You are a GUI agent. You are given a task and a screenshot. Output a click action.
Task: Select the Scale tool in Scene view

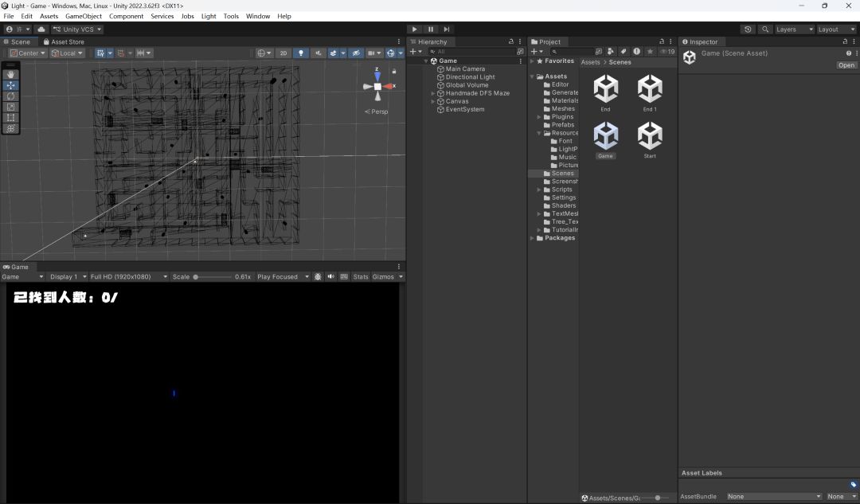(10, 107)
